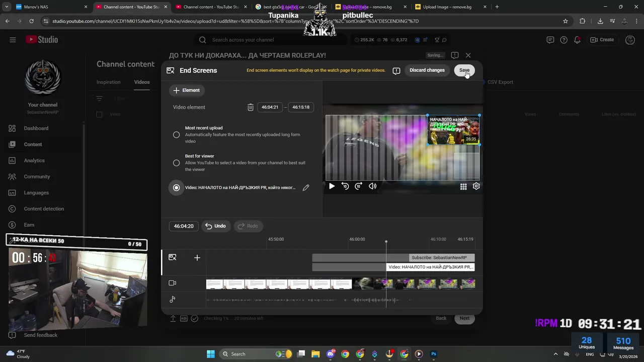Viewport: 644px width, 362px height.
Task: Open Content in the sidebar
Action: coord(42,144)
